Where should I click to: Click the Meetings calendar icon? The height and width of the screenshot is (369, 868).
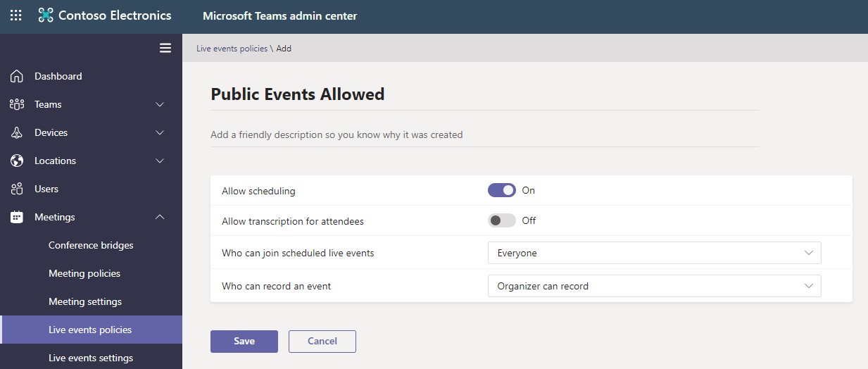tap(17, 217)
